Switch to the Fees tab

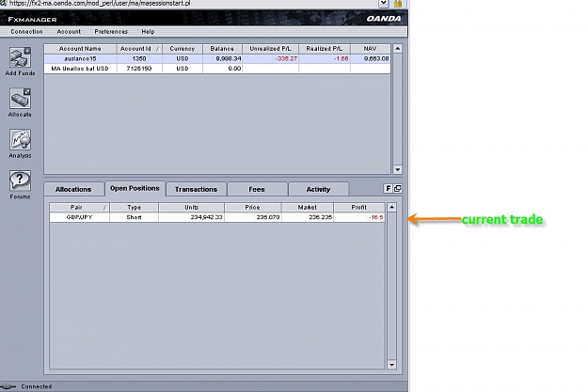tap(257, 189)
